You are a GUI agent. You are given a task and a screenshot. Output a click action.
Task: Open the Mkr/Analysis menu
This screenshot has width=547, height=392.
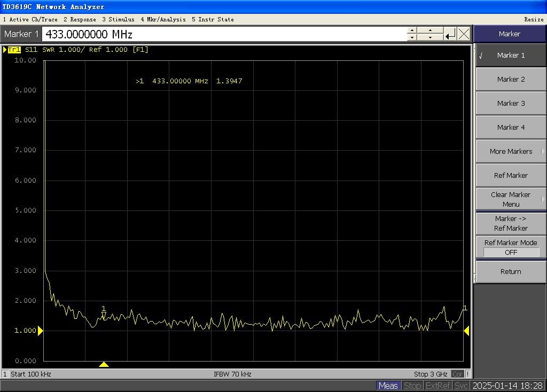163,19
